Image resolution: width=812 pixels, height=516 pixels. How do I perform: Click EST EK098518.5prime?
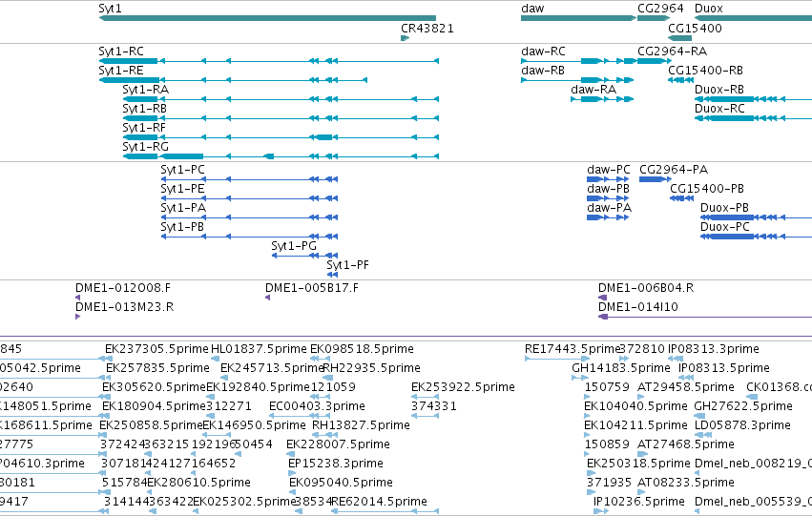pyautogui.click(x=362, y=349)
